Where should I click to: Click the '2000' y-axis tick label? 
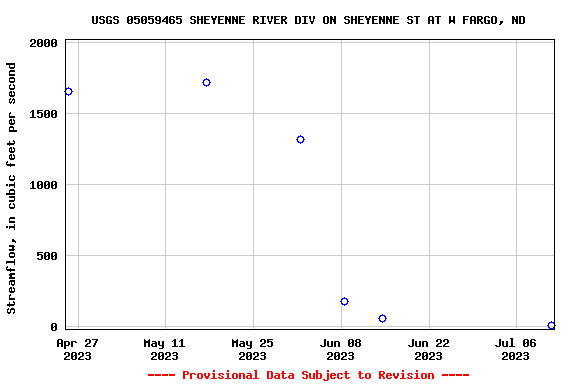tap(43, 43)
